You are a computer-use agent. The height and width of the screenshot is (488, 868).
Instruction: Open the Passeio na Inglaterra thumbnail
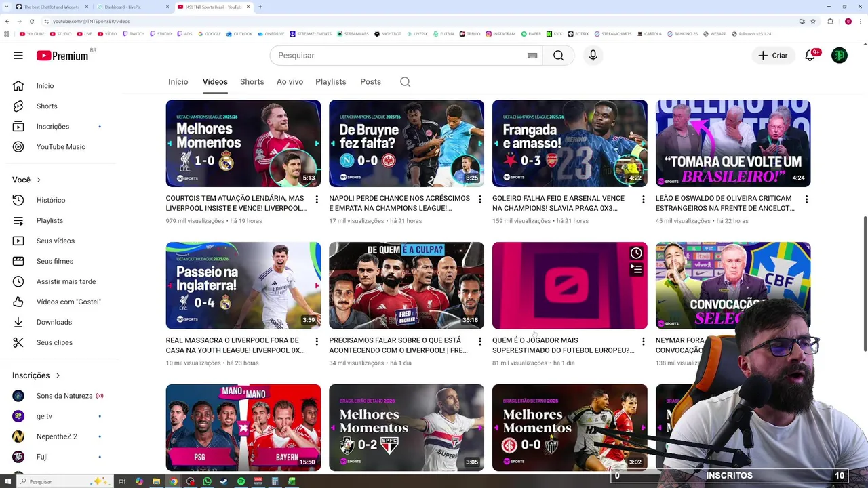tap(243, 285)
